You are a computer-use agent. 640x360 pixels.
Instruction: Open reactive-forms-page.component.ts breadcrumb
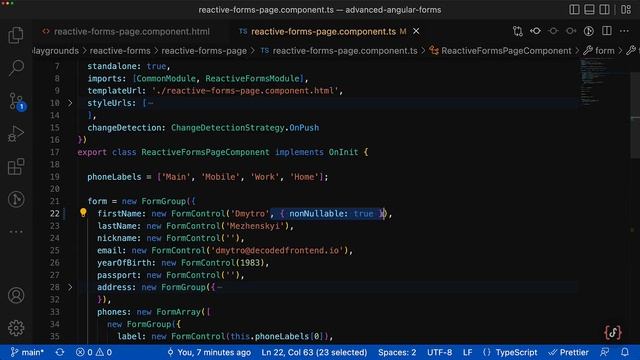click(x=345, y=51)
